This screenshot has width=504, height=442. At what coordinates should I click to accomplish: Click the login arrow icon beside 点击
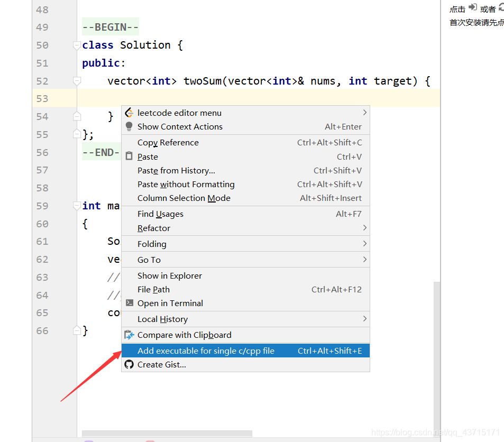[x=472, y=7]
